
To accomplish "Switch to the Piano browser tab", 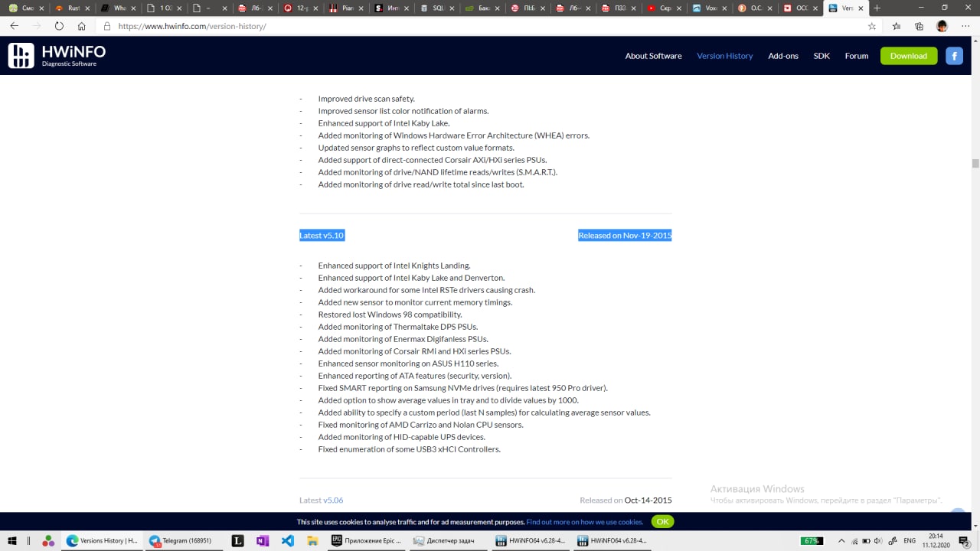I will 345,8.
